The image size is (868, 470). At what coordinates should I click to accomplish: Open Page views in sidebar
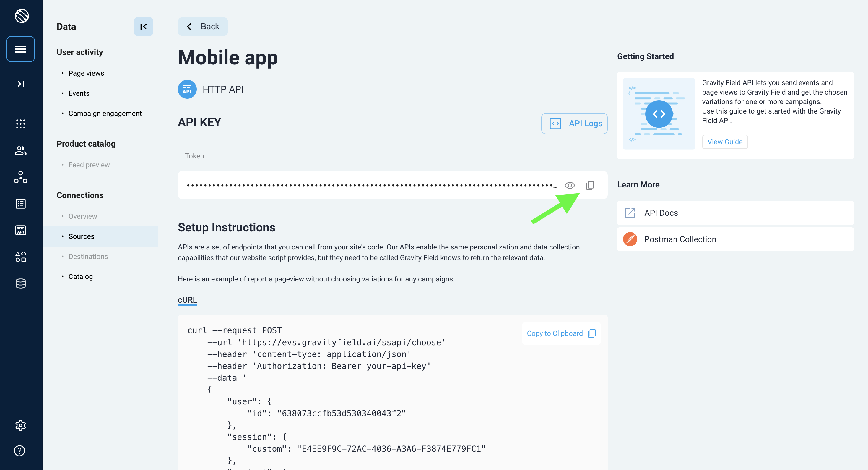[x=86, y=73]
